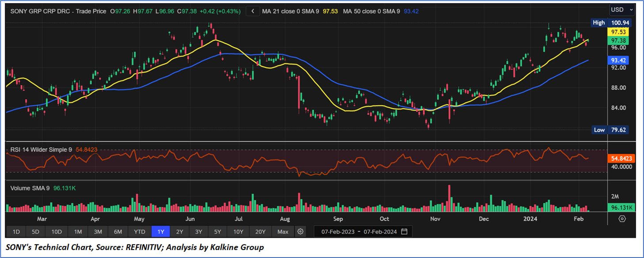This screenshot has width=644, height=258.
Task: Select the 6M time range
Action: tap(118, 231)
